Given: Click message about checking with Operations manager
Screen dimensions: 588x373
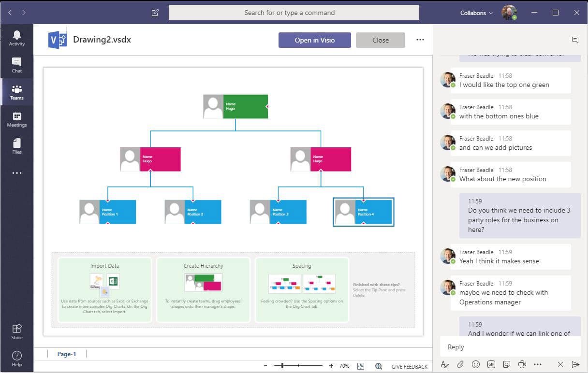Looking at the screenshot, I should [x=510, y=293].
